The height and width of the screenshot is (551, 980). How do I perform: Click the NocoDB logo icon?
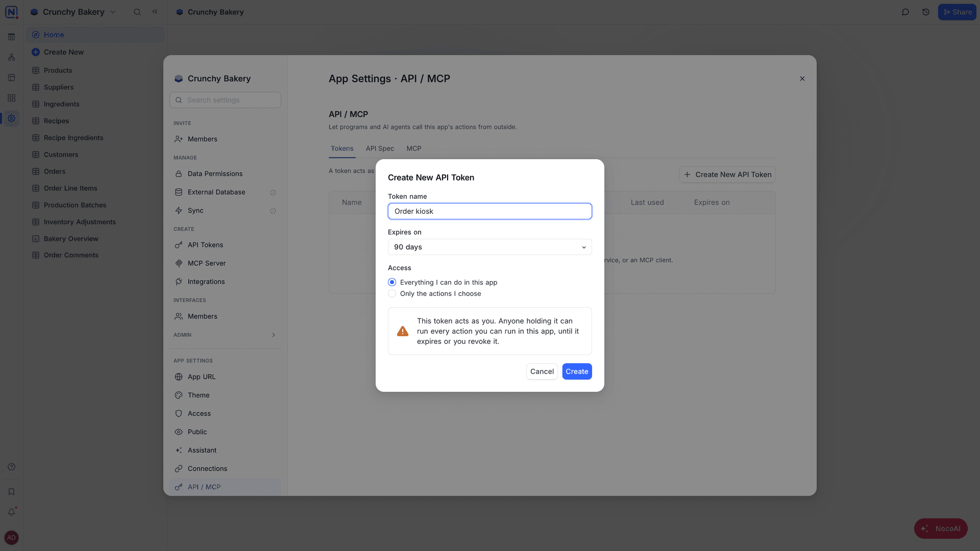(x=11, y=12)
